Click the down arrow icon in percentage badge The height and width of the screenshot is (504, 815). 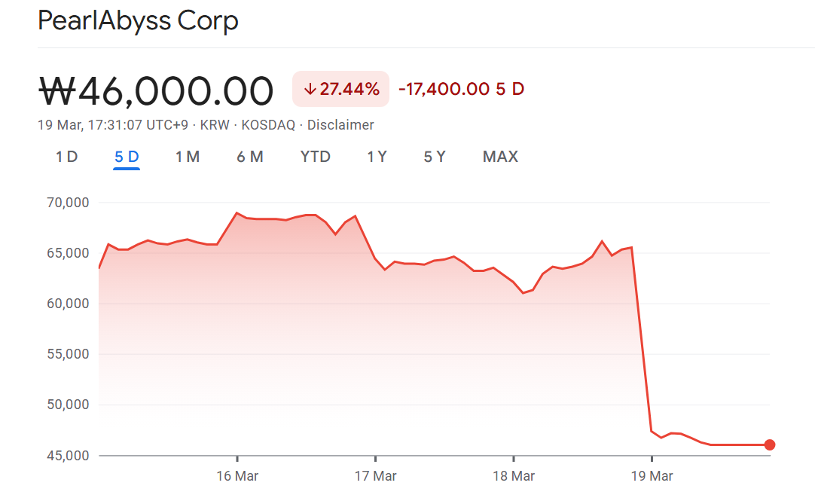click(309, 89)
